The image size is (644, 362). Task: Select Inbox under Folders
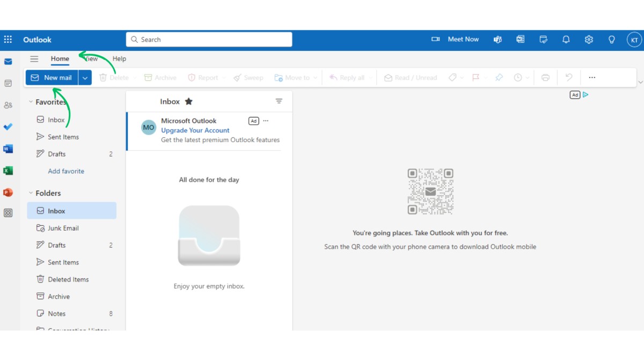click(x=72, y=211)
